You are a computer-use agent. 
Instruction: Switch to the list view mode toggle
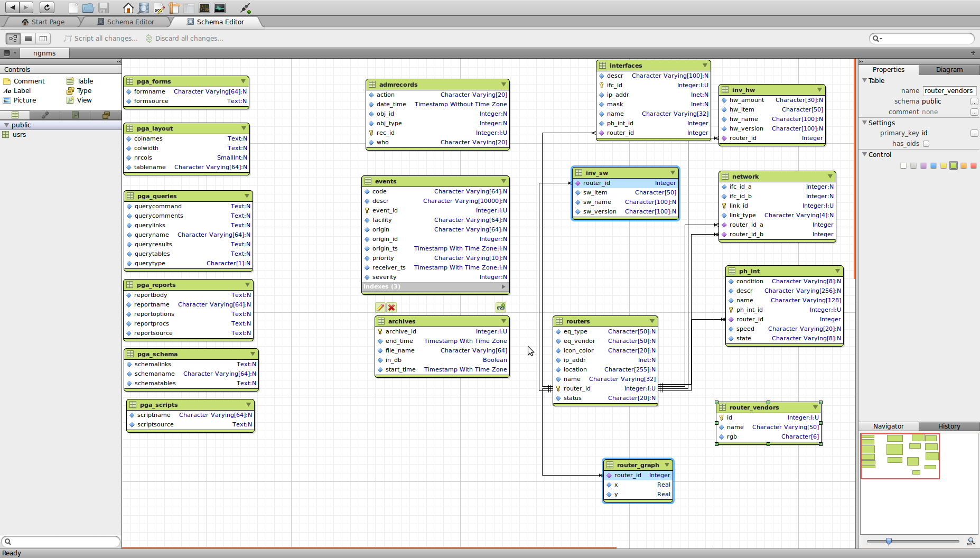pos(29,39)
